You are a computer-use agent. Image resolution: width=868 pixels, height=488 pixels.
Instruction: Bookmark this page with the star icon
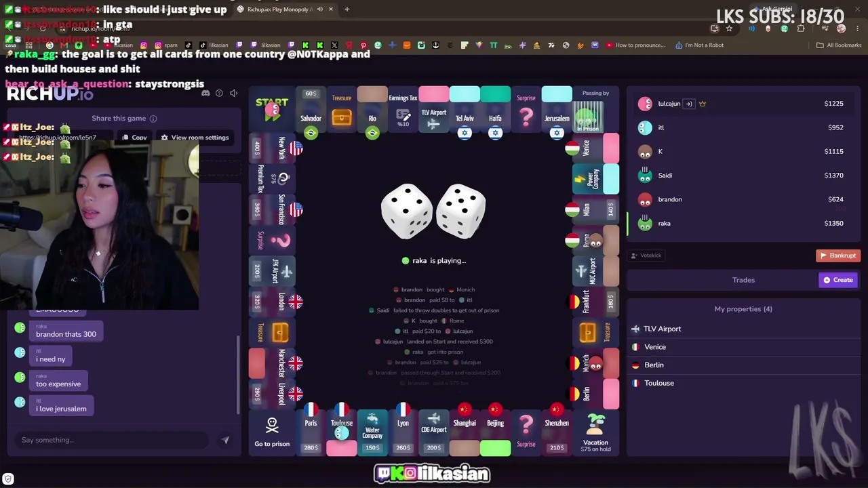(729, 28)
